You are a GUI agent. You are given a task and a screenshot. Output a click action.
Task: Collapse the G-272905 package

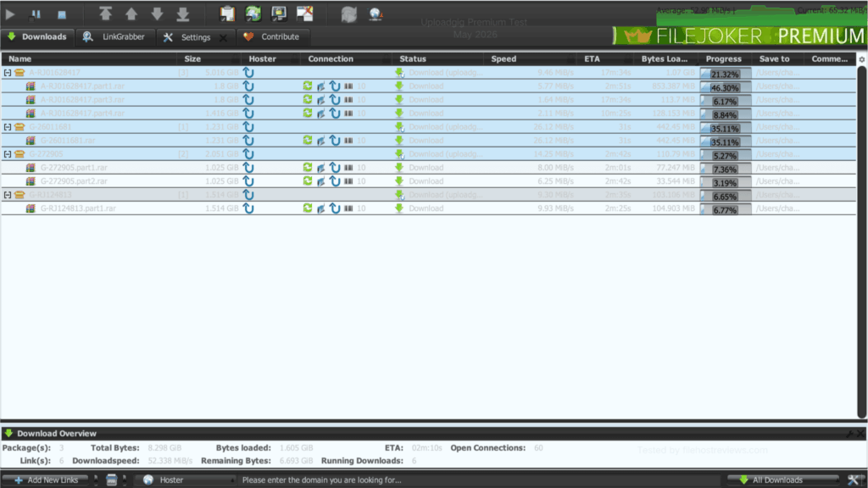coord(7,154)
